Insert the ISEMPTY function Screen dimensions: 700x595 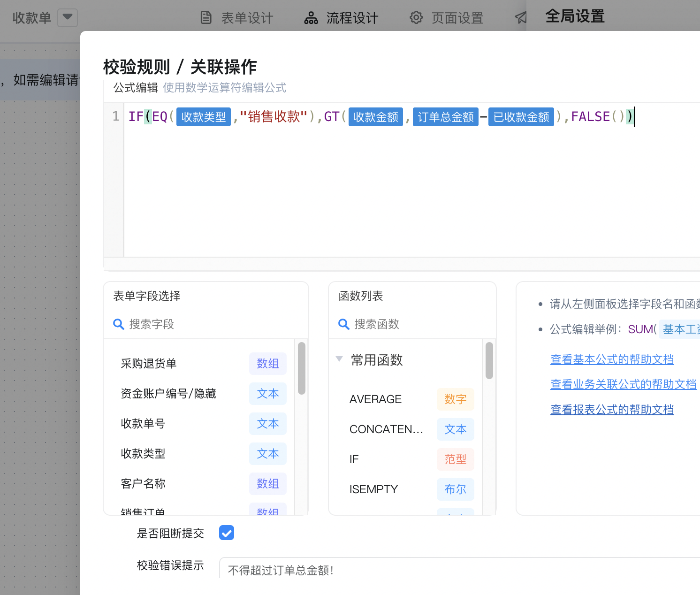(x=373, y=489)
